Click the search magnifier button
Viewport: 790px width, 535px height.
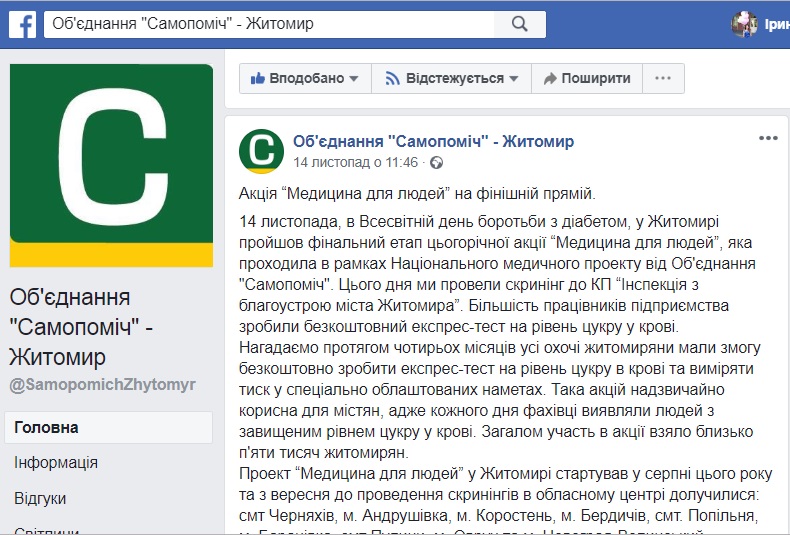point(519,24)
